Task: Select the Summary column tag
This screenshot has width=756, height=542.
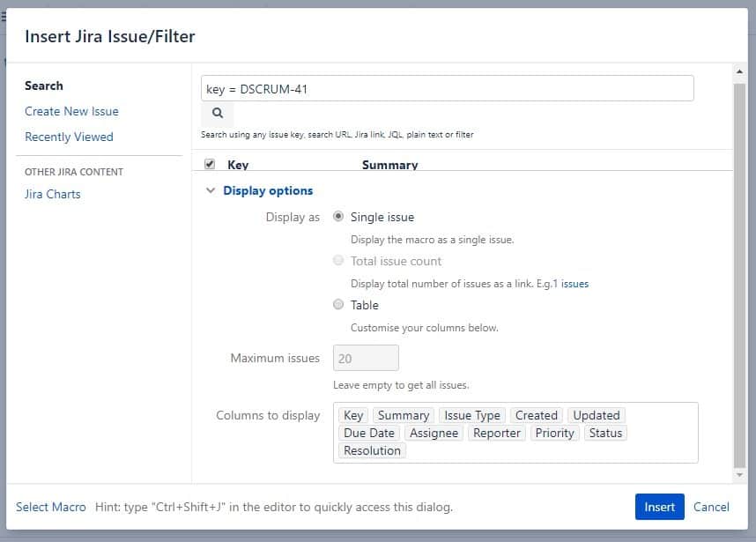Action: [404, 415]
